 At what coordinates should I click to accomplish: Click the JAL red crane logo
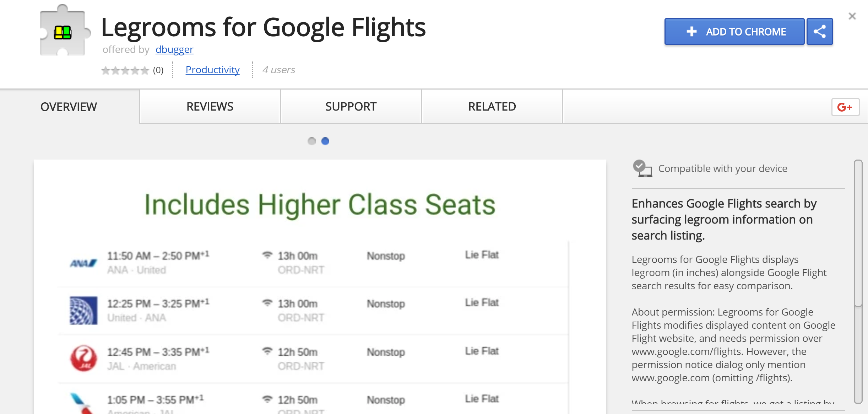coord(83,358)
